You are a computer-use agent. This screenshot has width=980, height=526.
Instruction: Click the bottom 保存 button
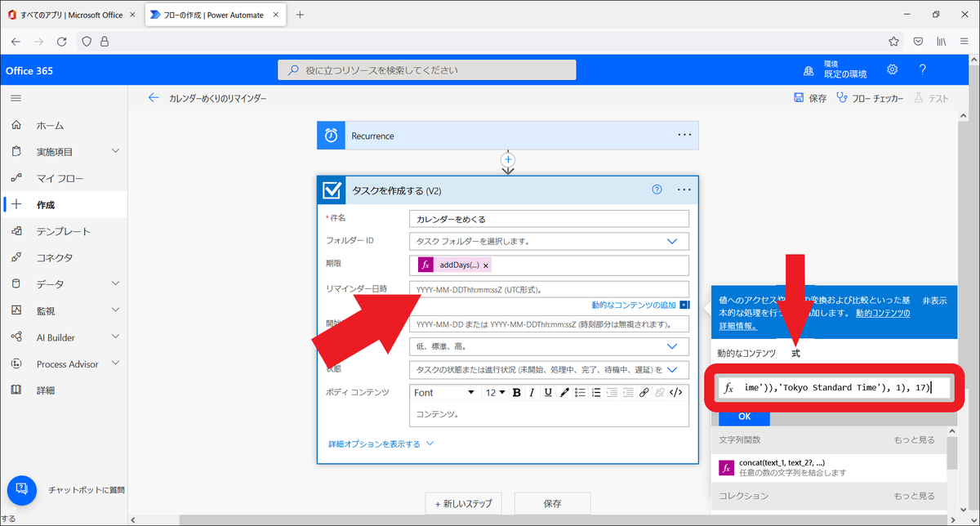click(553, 503)
